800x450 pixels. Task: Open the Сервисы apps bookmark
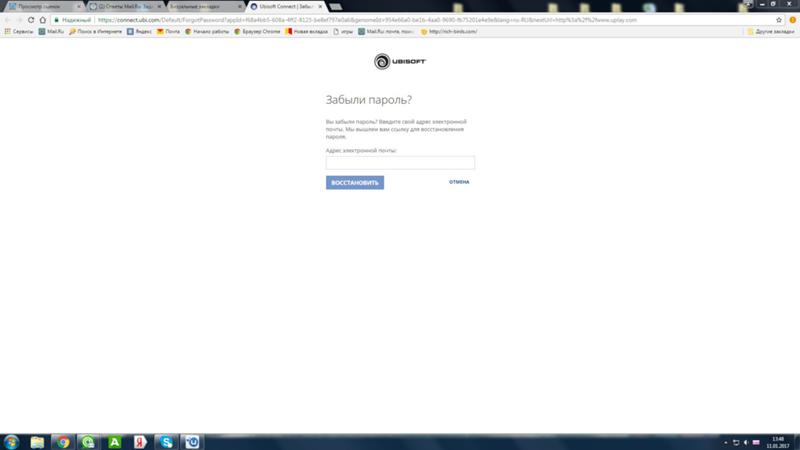pyautogui.click(x=19, y=32)
